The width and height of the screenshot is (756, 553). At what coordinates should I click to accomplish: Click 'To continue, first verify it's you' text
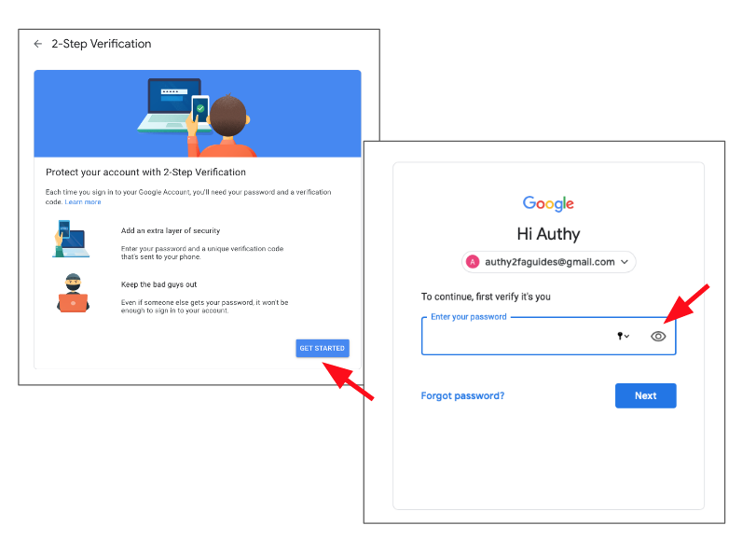[486, 297]
